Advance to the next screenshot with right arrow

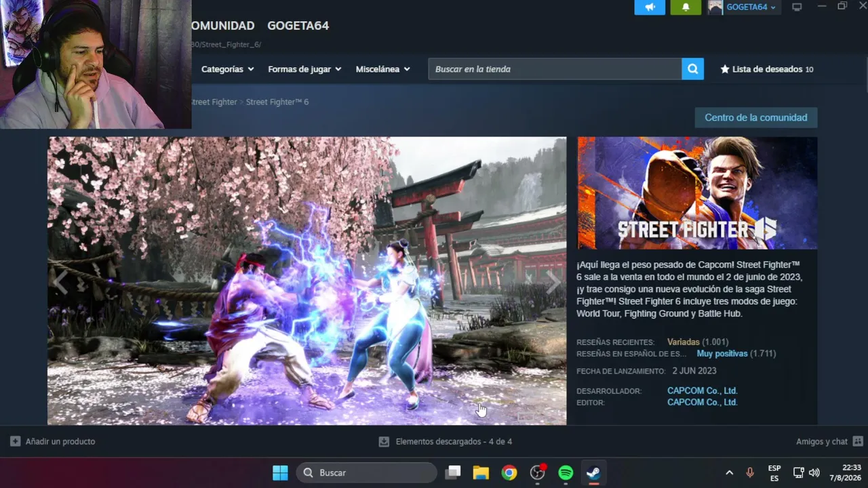pos(553,281)
